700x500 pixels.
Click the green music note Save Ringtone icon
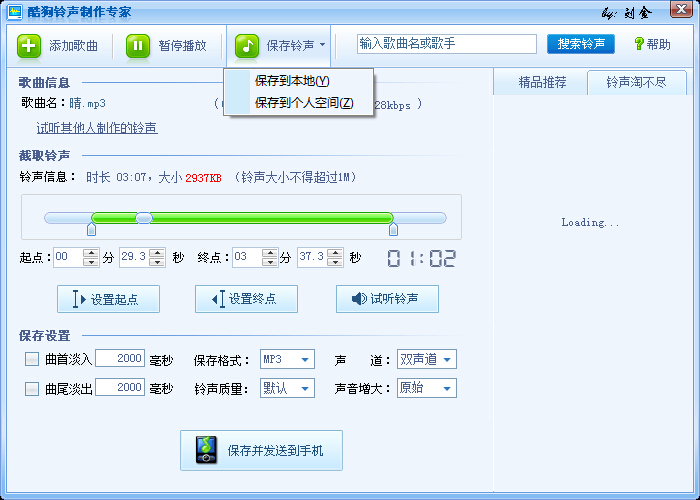click(247, 46)
